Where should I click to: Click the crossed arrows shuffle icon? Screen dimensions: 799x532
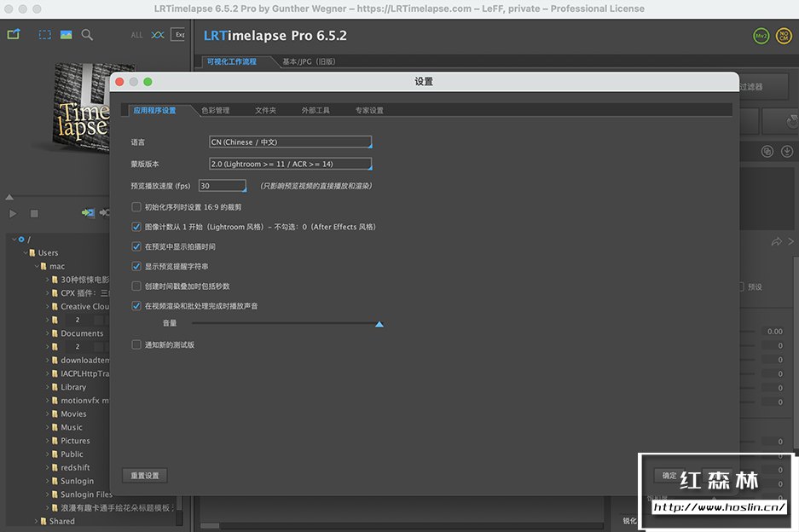(x=158, y=35)
